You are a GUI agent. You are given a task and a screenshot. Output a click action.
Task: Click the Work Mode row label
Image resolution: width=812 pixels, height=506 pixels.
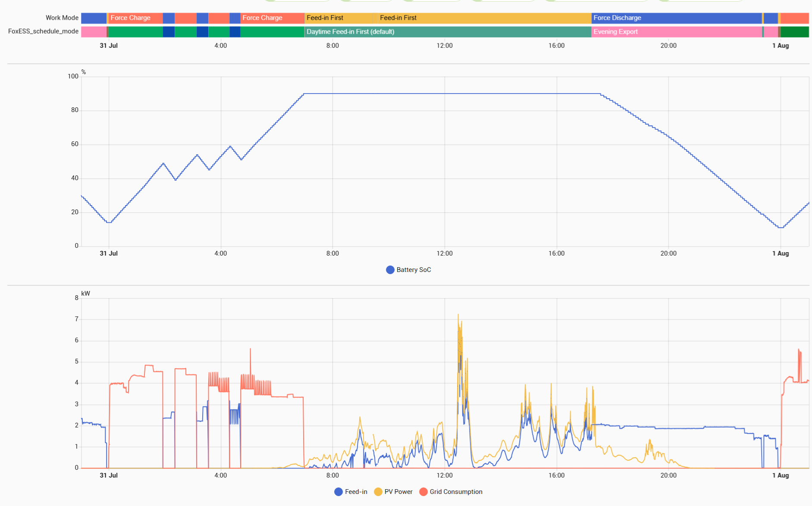click(x=62, y=18)
